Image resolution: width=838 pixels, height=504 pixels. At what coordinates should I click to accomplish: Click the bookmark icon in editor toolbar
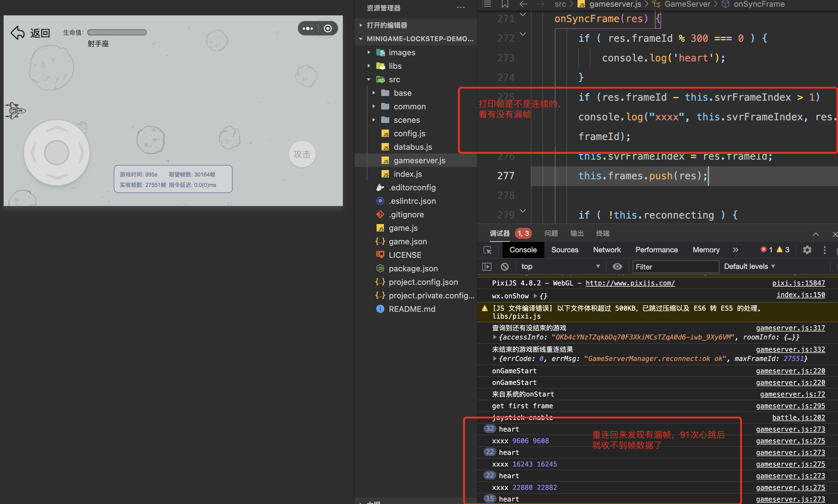point(505,4)
